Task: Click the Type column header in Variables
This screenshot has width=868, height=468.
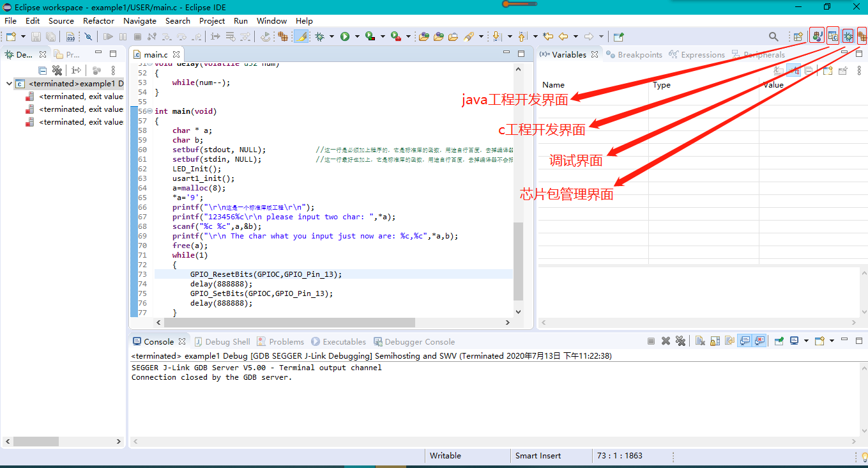Action: pos(662,84)
